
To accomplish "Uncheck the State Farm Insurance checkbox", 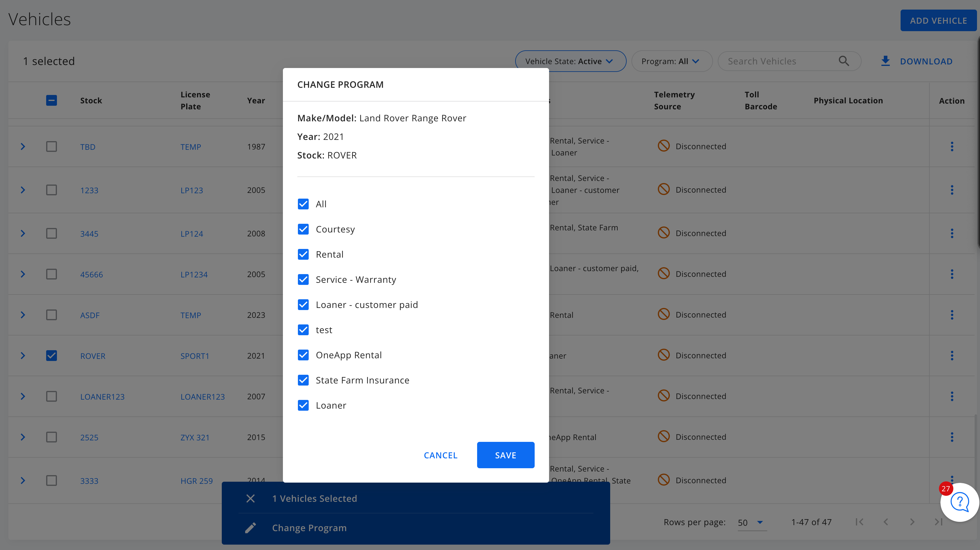I will tap(303, 380).
